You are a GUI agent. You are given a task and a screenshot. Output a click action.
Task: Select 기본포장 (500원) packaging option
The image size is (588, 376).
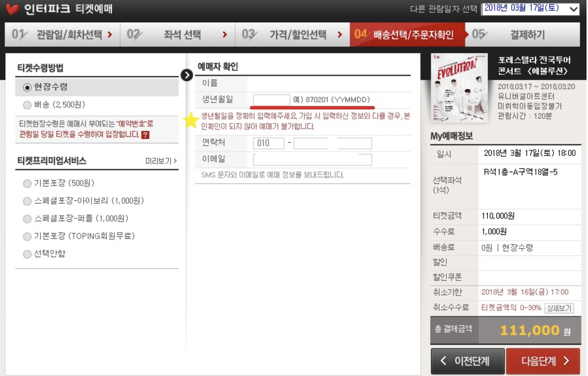(27, 183)
